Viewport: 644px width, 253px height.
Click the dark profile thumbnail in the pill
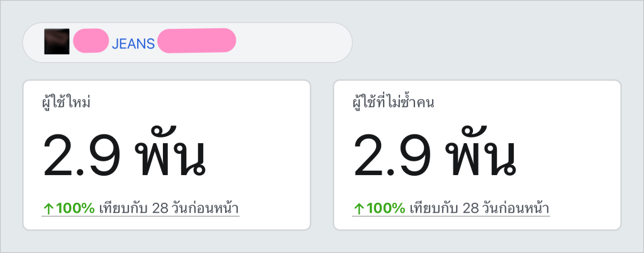pyautogui.click(x=57, y=41)
